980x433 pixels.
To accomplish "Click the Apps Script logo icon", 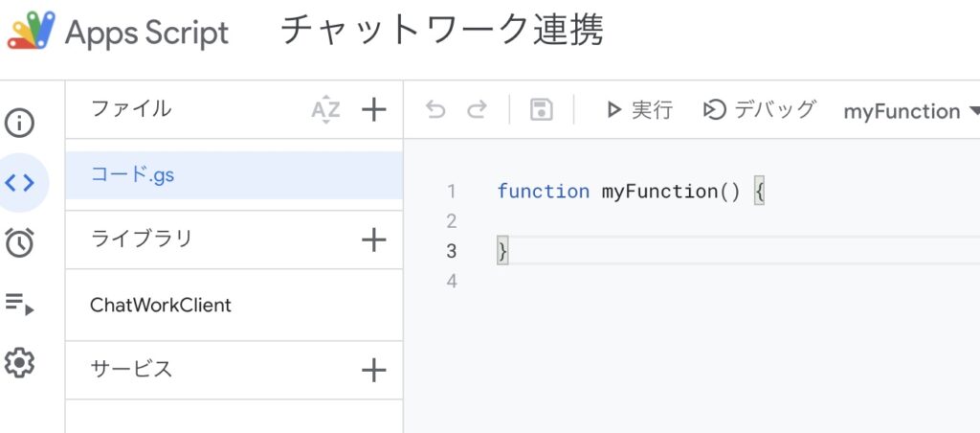I will click(x=32, y=32).
